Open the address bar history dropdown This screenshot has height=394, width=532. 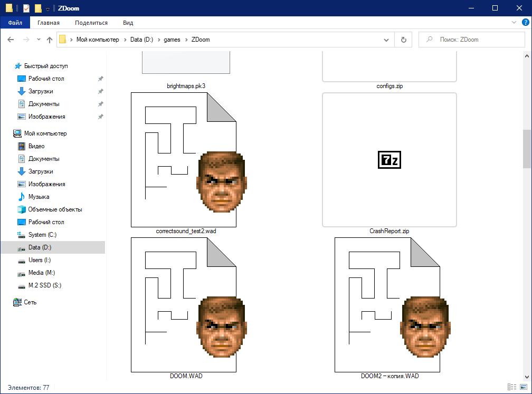[386, 40]
